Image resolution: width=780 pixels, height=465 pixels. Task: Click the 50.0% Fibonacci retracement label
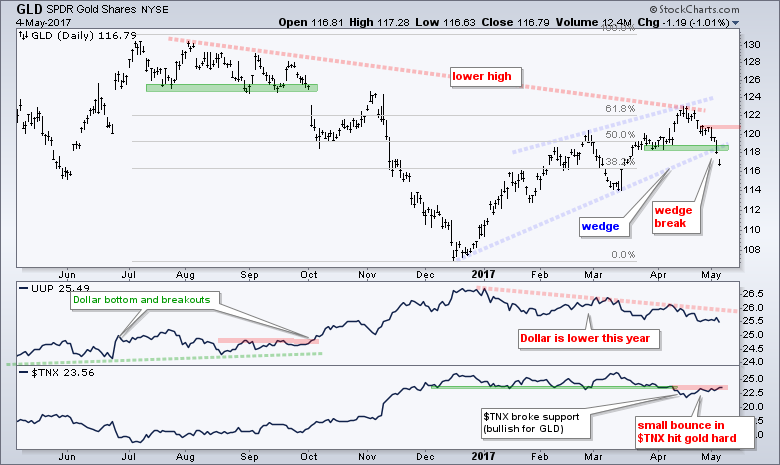coord(620,134)
